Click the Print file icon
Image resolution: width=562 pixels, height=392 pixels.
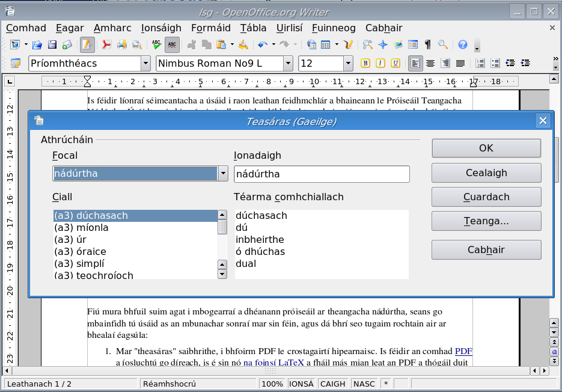[x=122, y=45]
